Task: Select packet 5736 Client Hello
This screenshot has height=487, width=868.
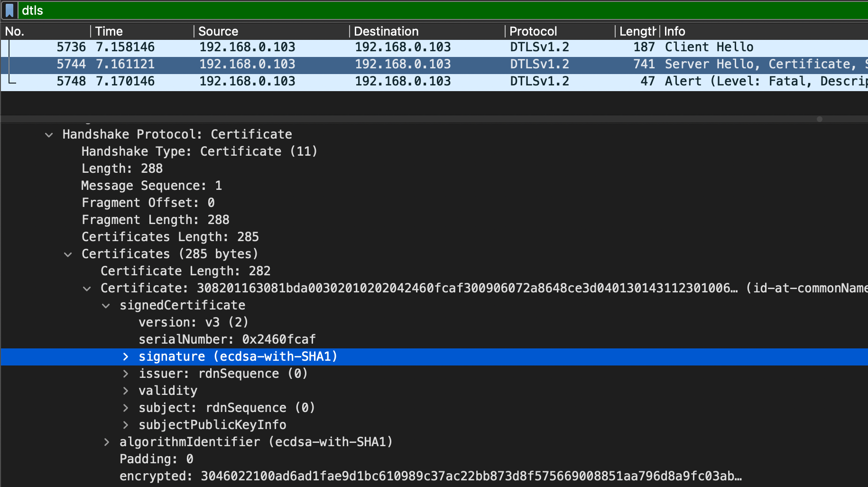Action: [434, 47]
